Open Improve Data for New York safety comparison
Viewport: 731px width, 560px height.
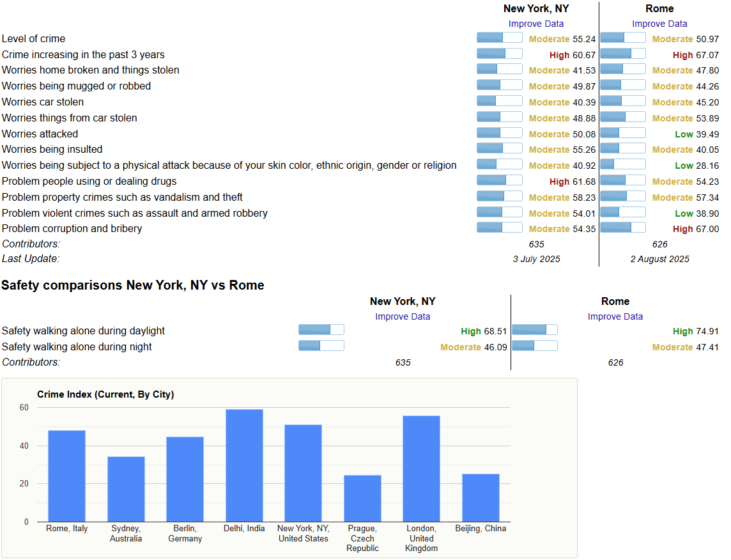click(402, 316)
